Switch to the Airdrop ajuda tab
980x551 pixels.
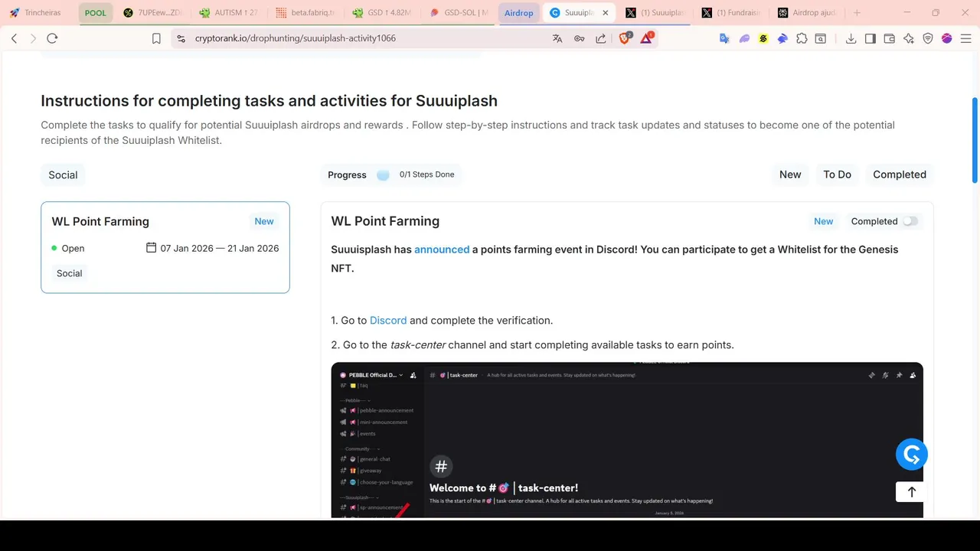(x=807, y=13)
